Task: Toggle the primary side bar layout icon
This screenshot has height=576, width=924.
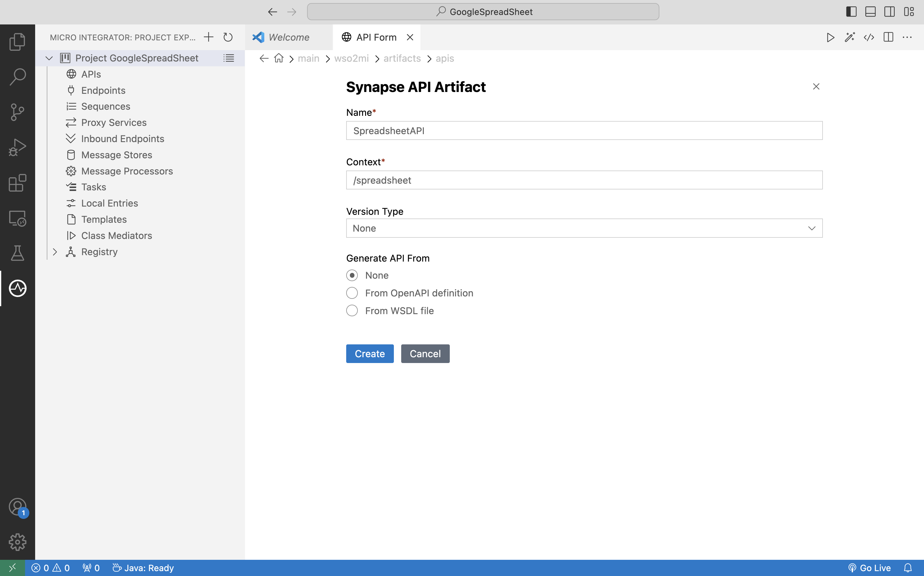Action: 851,12
